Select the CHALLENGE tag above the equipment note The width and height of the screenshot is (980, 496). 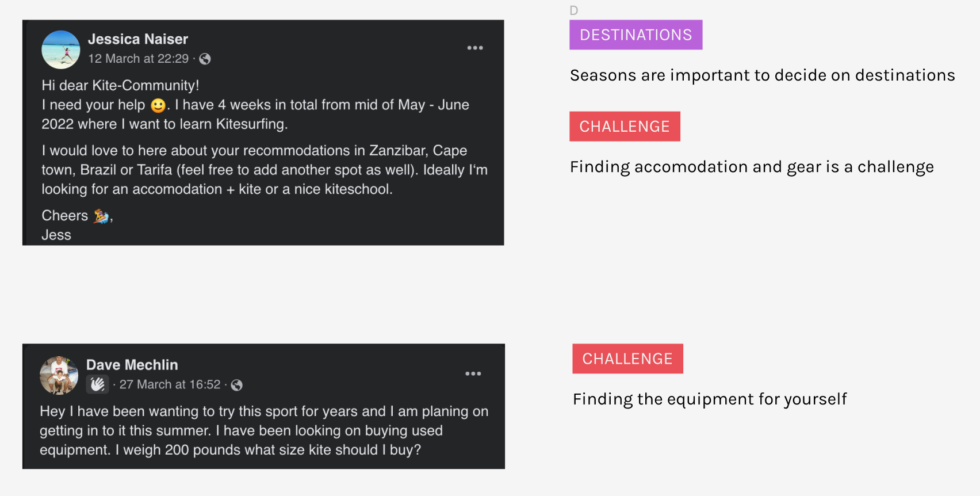627,359
